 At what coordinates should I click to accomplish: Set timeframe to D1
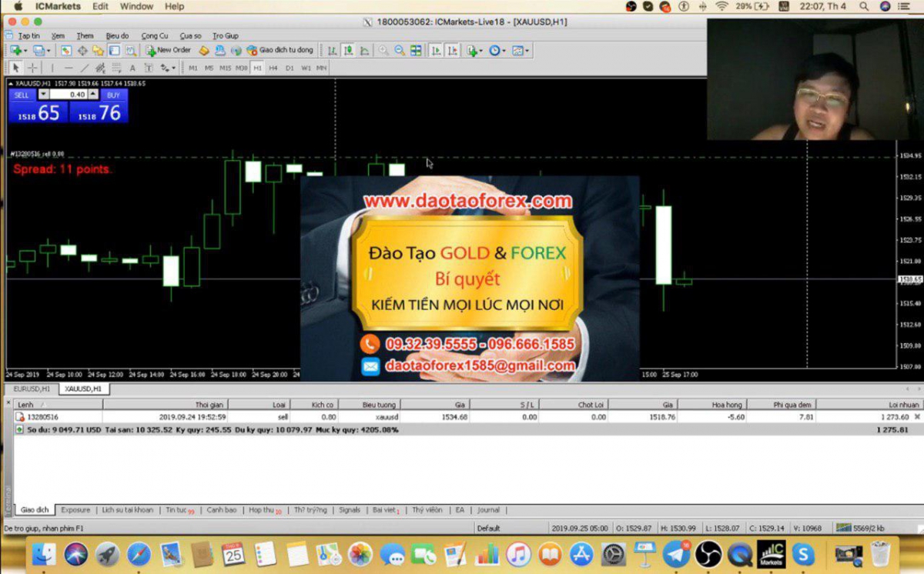pyautogui.click(x=290, y=68)
